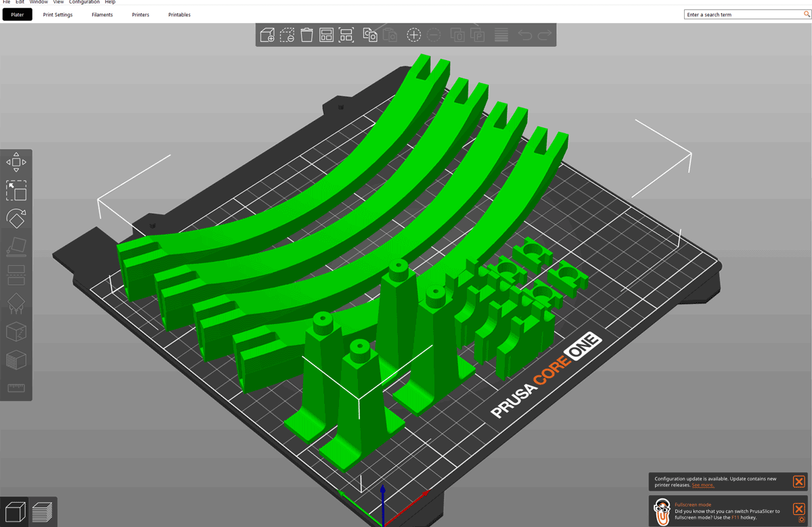Click the Delete all trash can icon
The height and width of the screenshot is (527, 812).
pyautogui.click(x=307, y=35)
